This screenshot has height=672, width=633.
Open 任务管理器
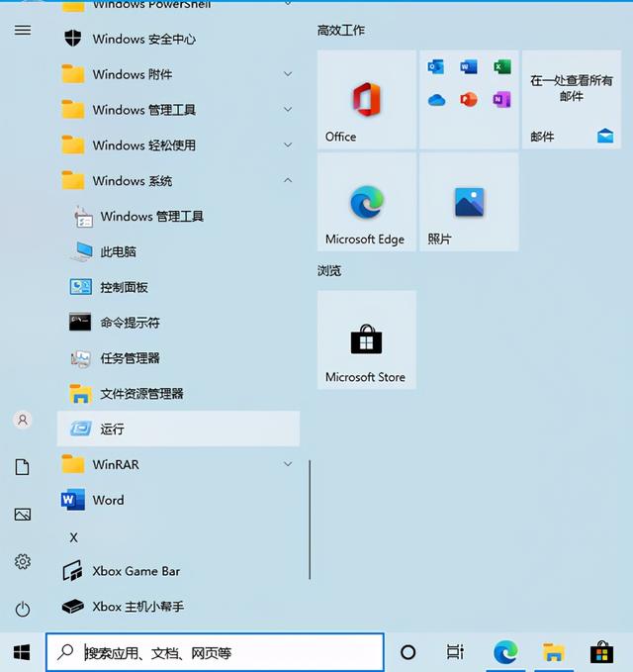click(x=178, y=358)
